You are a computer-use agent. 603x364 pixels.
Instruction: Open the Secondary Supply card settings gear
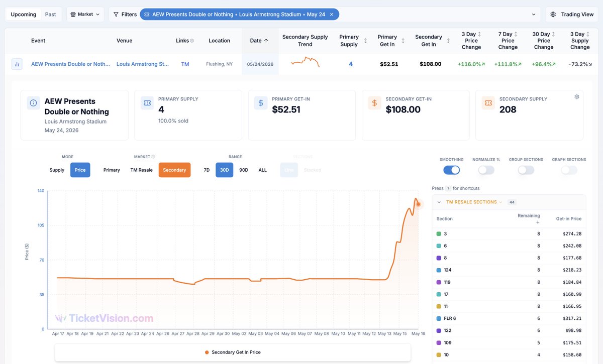point(577,96)
